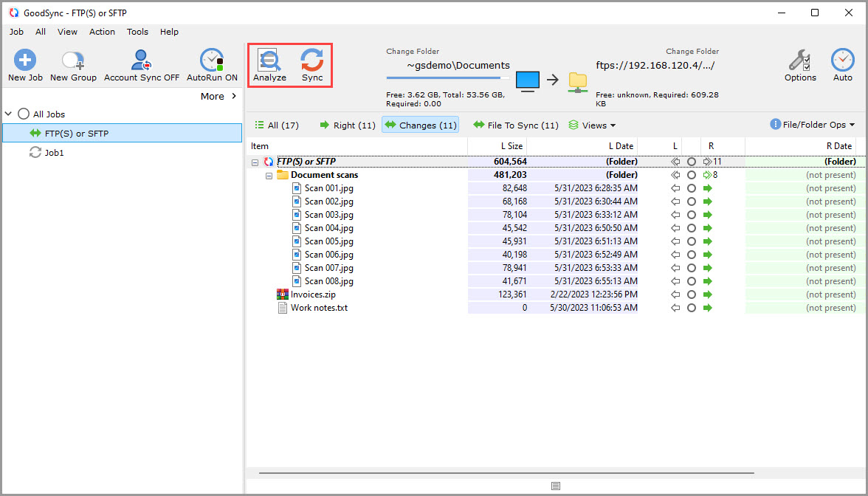Collapse the All Jobs tree
868x496 pixels.
tap(9, 114)
